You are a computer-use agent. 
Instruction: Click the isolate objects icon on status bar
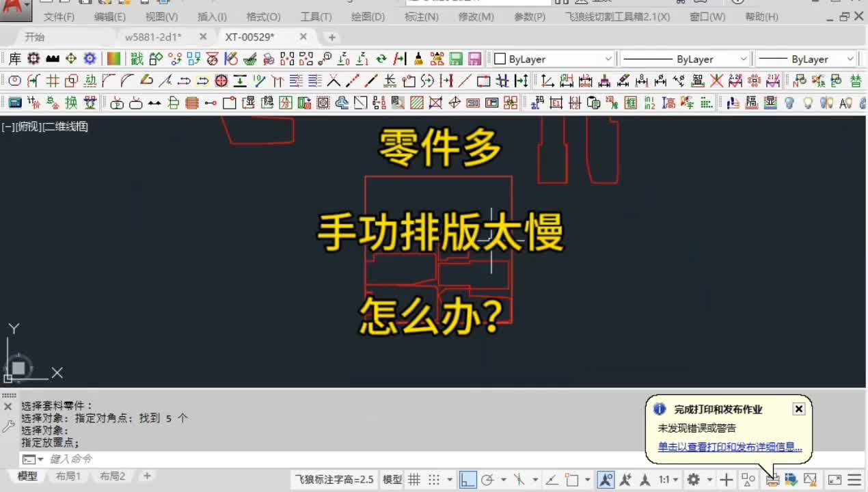coord(748,479)
